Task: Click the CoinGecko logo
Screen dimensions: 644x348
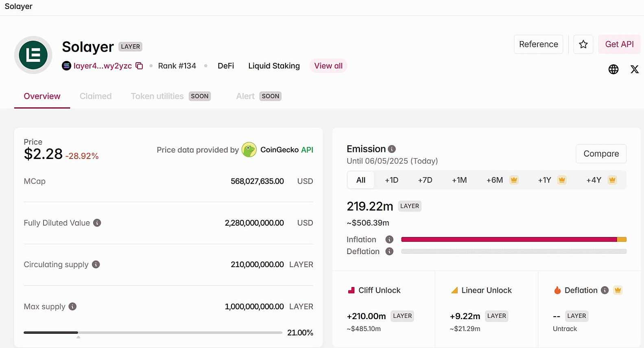Action: click(x=249, y=150)
